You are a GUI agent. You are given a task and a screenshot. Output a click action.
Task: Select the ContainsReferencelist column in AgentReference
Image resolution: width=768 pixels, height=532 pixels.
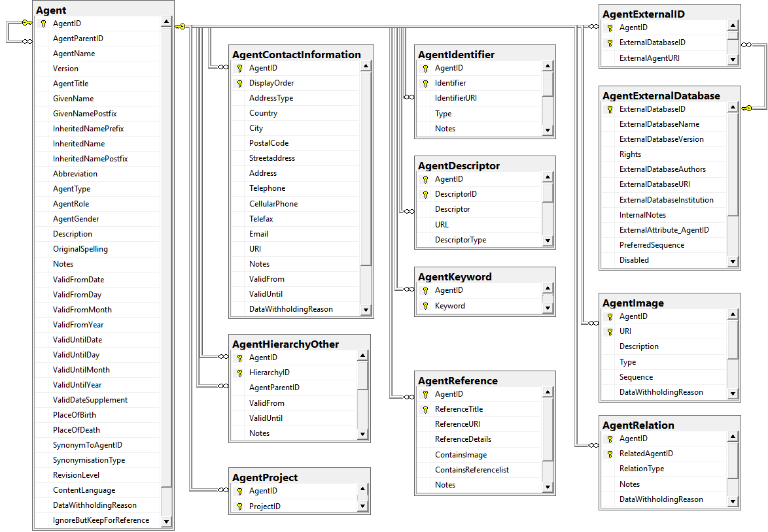479,470
